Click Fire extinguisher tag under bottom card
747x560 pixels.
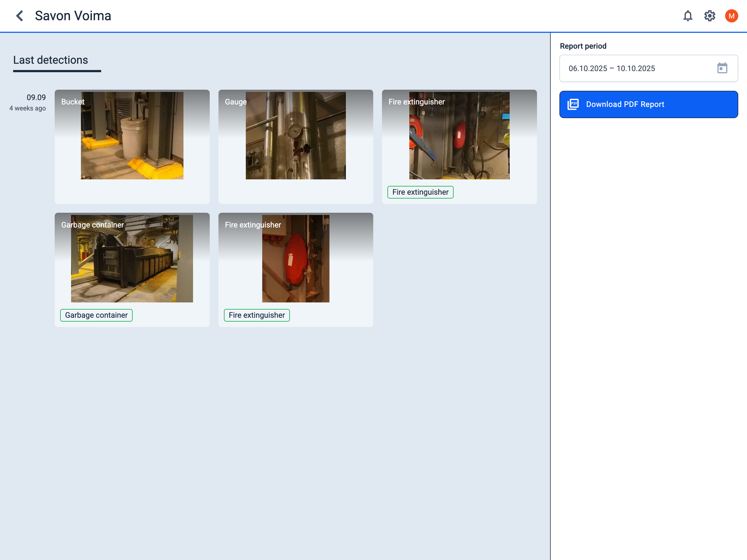pyautogui.click(x=257, y=315)
